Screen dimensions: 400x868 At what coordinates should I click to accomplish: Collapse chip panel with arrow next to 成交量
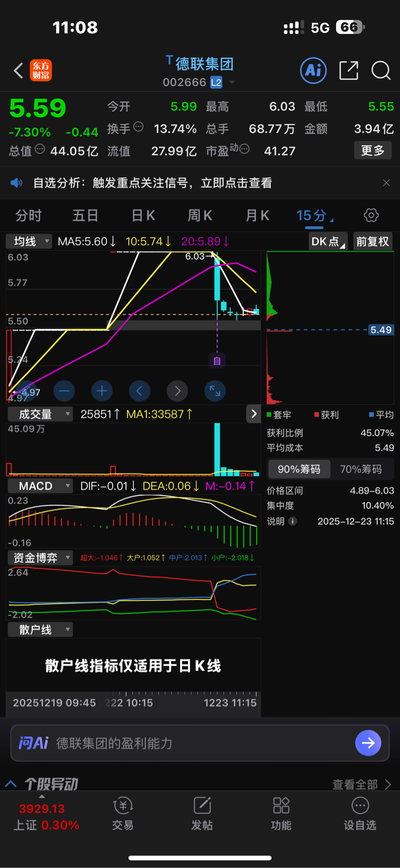tap(253, 414)
